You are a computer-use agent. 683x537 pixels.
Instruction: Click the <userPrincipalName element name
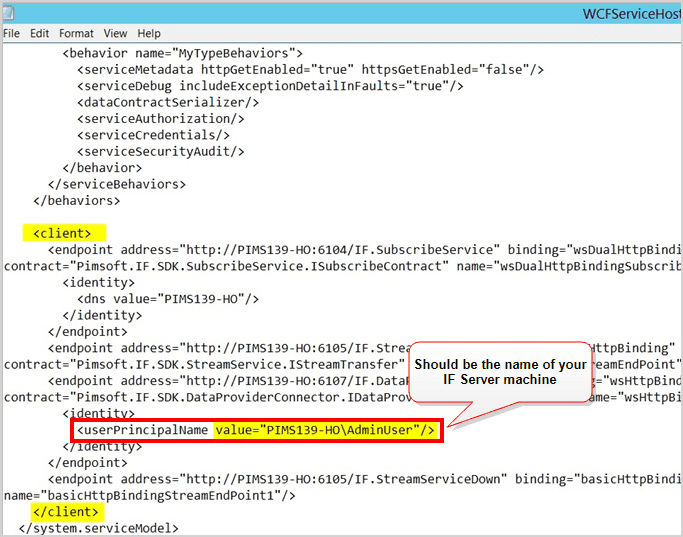click(142, 430)
